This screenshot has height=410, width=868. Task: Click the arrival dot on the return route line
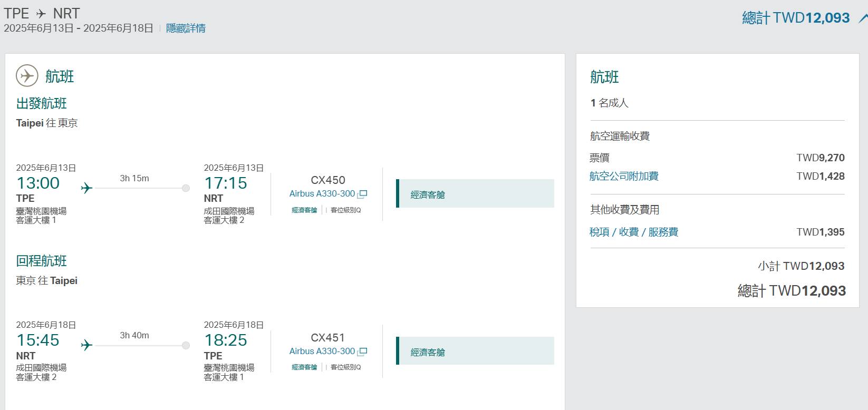coord(186,346)
